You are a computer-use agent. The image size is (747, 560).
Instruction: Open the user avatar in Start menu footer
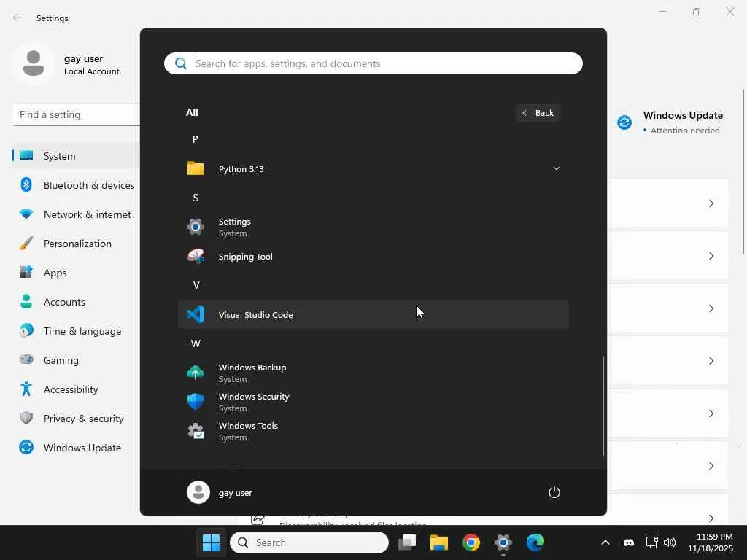coord(198,492)
